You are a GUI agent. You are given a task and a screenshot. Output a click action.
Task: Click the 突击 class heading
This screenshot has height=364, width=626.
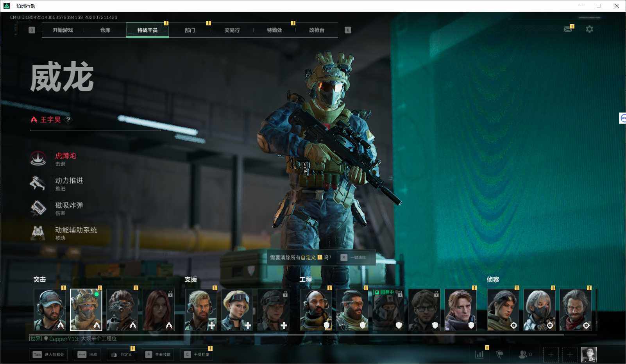39,280
